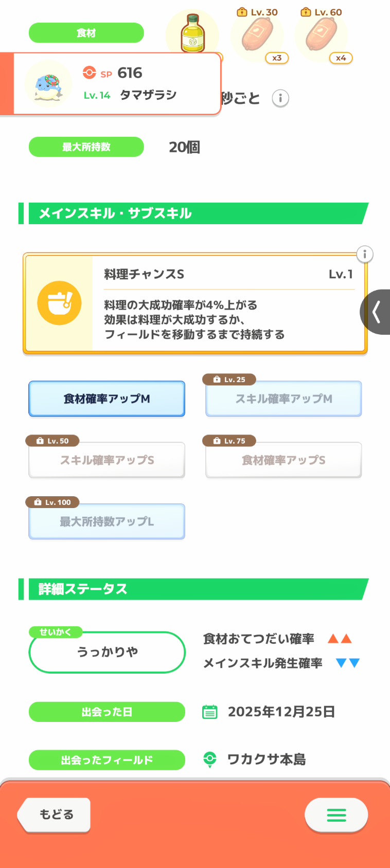Open the hamburger menu button

[336, 815]
